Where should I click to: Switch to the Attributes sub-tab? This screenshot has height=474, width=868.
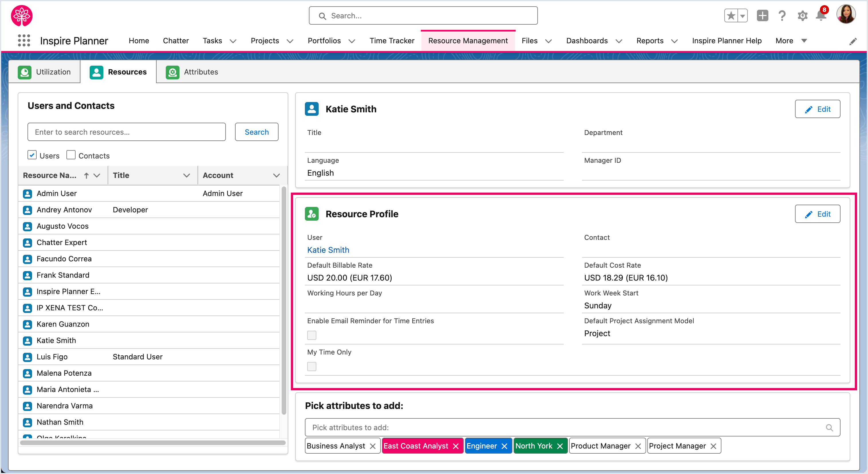pos(192,72)
